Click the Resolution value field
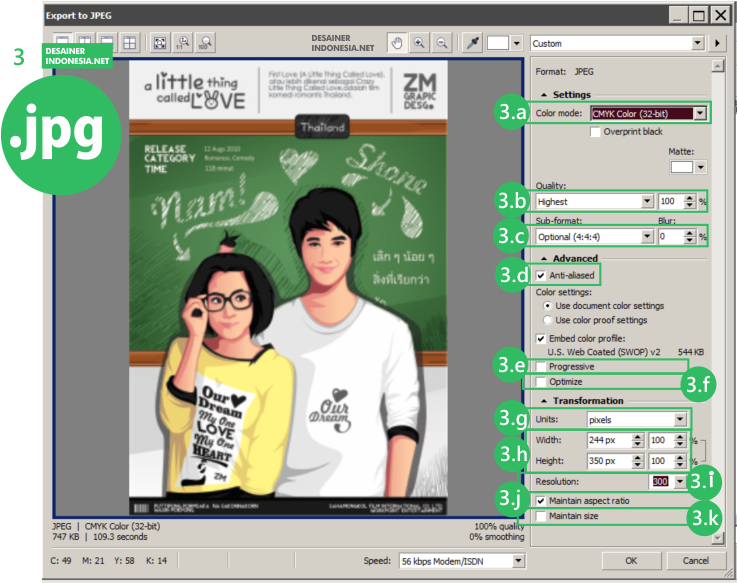The width and height of the screenshot is (737, 583). 660,481
